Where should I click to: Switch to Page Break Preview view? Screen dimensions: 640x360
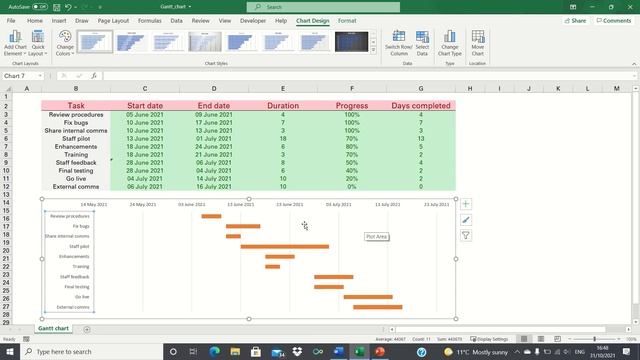click(x=557, y=339)
